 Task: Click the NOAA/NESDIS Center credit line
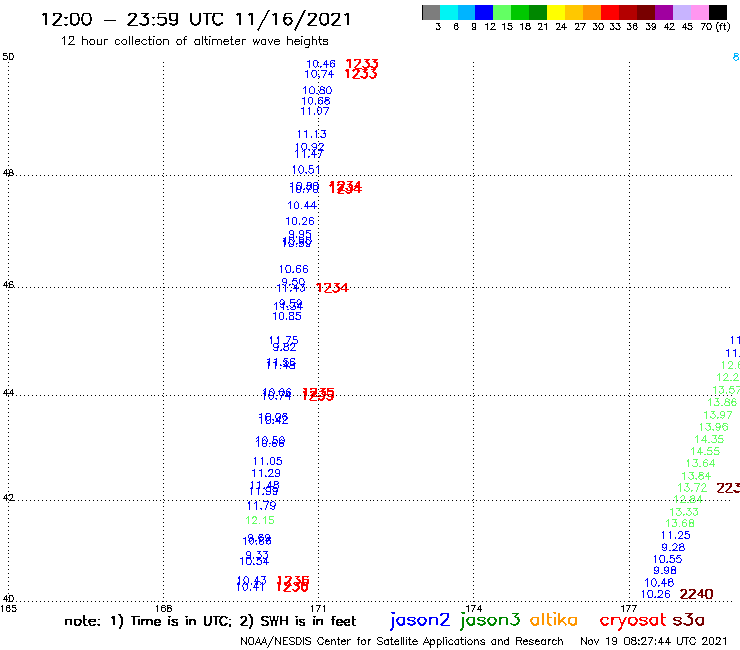click(x=402, y=641)
